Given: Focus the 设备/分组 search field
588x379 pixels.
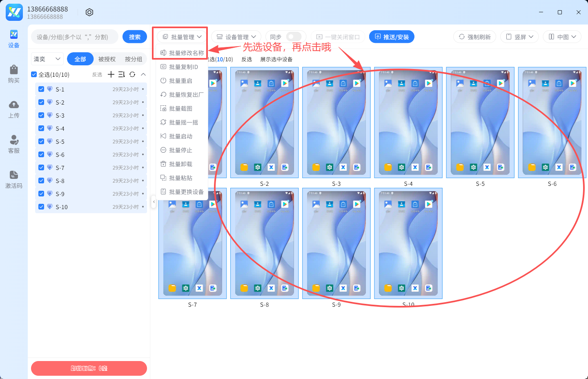Looking at the screenshot, I should point(75,37).
